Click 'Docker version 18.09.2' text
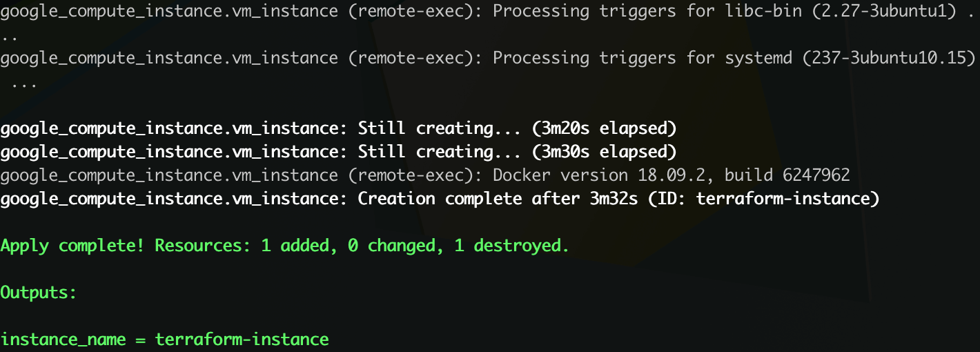The height and width of the screenshot is (352, 980). click(x=599, y=175)
